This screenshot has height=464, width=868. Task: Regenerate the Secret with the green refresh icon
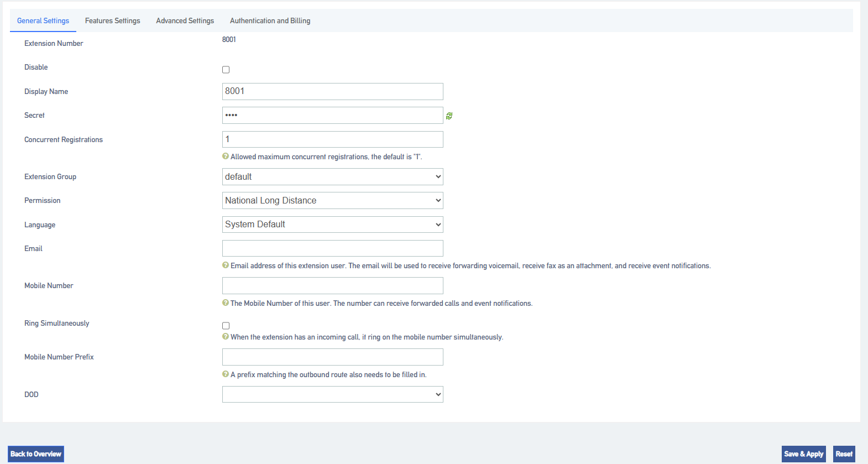click(x=449, y=116)
